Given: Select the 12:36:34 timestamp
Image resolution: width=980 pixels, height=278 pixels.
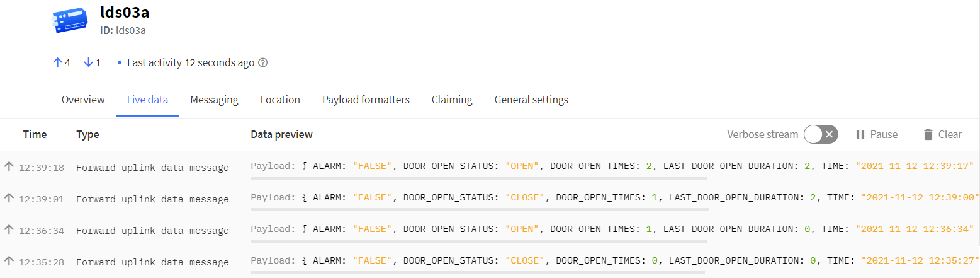Looking at the screenshot, I should pos(42,231).
